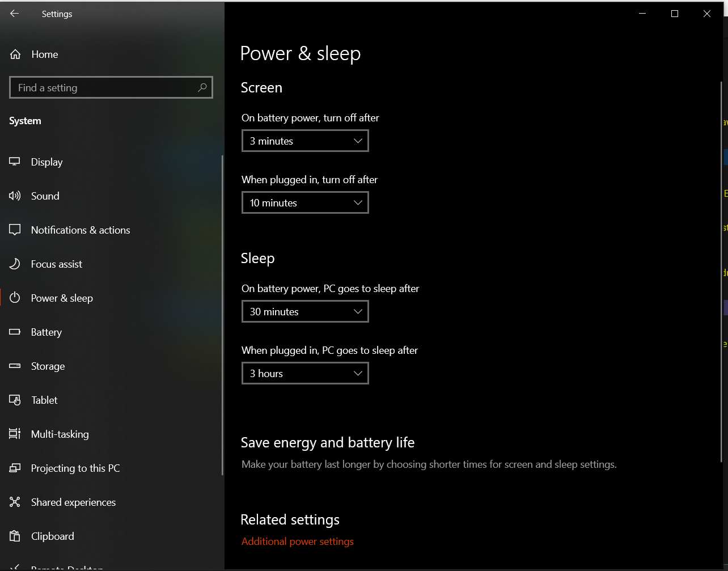The image size is (728, 571).
Task: Click the back arrow button
Action: [x=14, y=14]
